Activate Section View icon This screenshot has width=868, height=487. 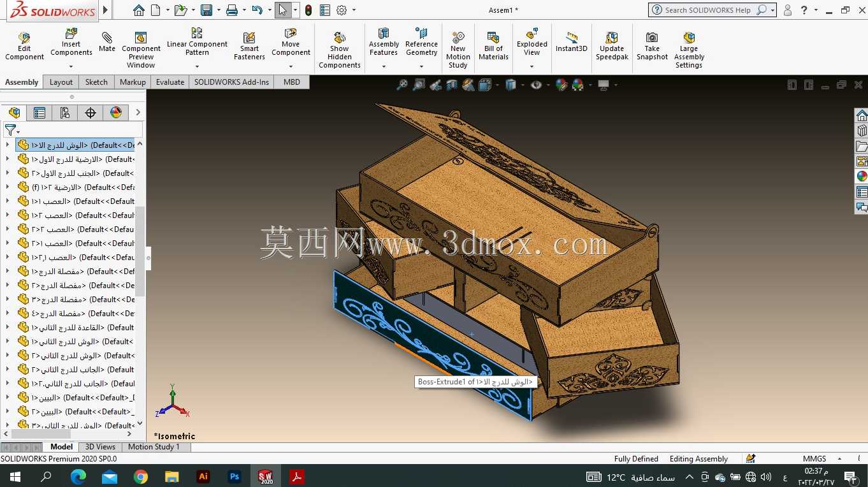coord(452,84)
